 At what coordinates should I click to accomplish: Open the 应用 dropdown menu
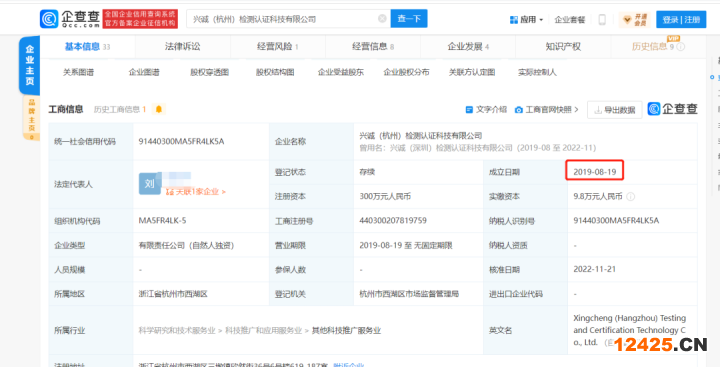pyautogui.click(x=527, y=20)
